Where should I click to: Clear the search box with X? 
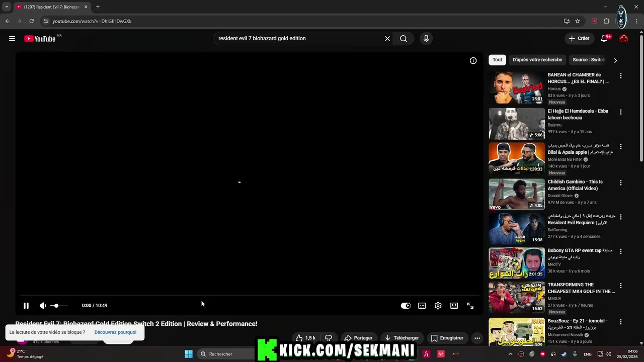387,39
